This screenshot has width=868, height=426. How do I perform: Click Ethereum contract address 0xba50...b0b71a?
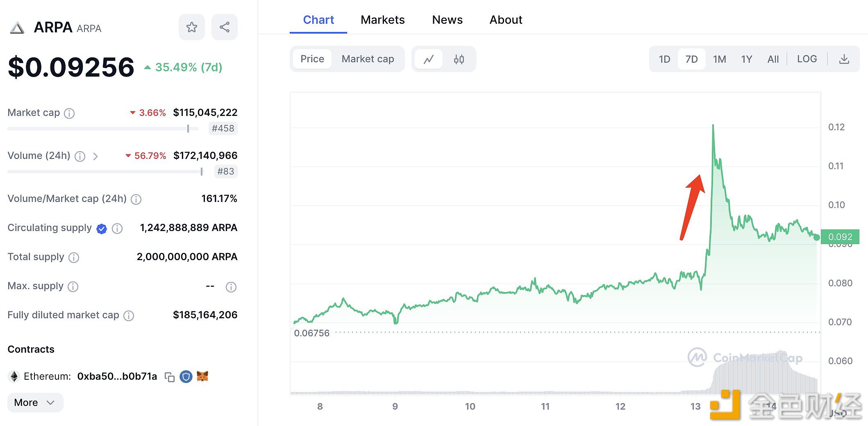[117, 376]
